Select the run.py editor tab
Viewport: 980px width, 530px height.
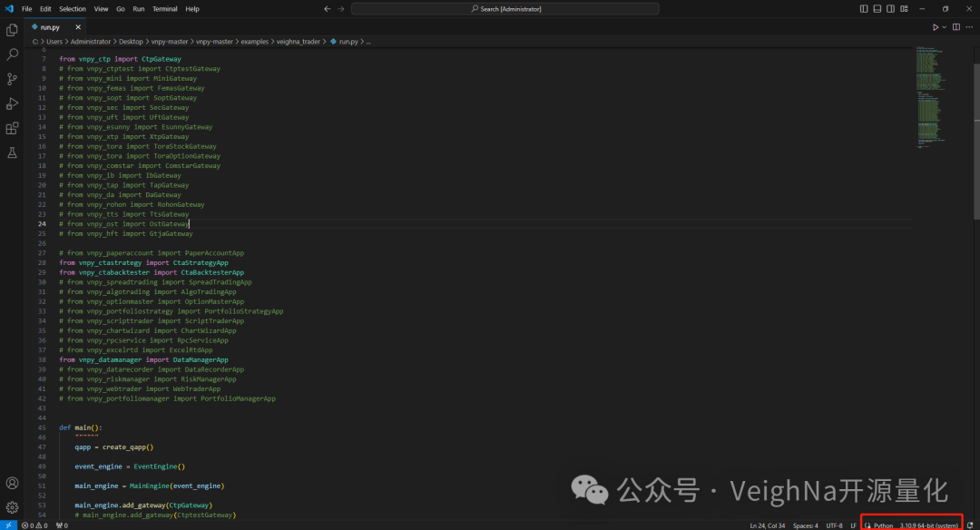coord(50,27)
